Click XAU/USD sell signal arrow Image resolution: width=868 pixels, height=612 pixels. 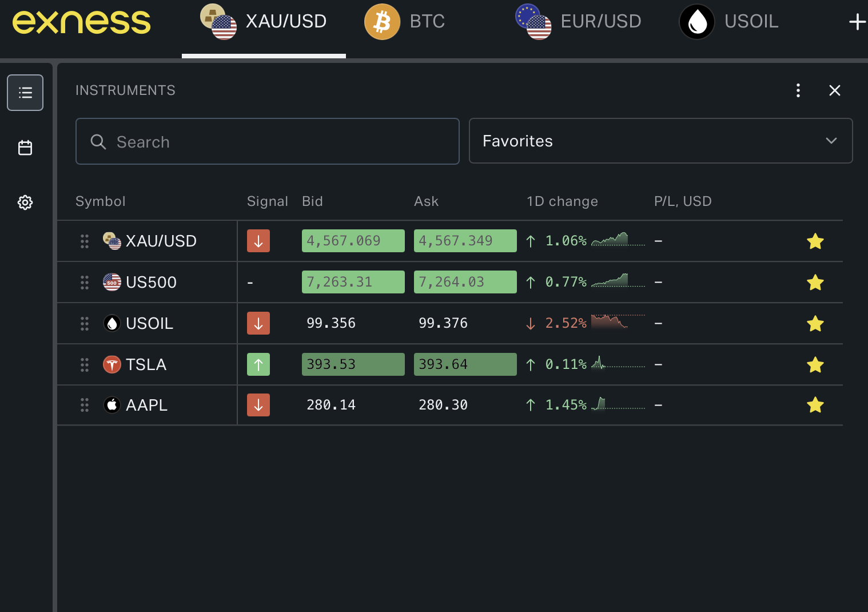[x=258, y=241]
